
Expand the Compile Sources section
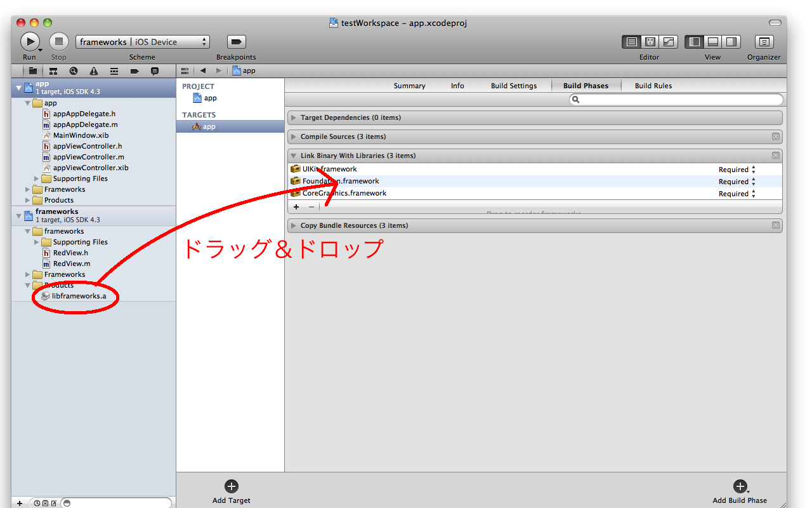click(x=294, y=137)
